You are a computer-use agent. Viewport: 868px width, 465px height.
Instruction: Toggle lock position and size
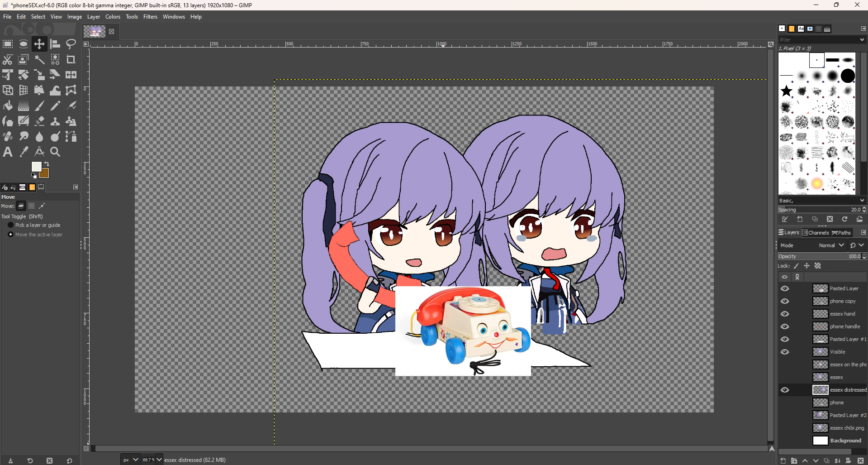(807, 266)
